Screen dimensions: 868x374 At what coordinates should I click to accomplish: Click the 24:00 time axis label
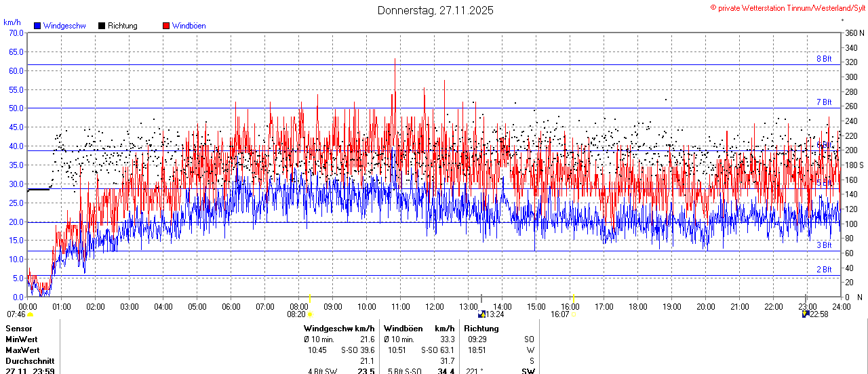click(841, 306)
